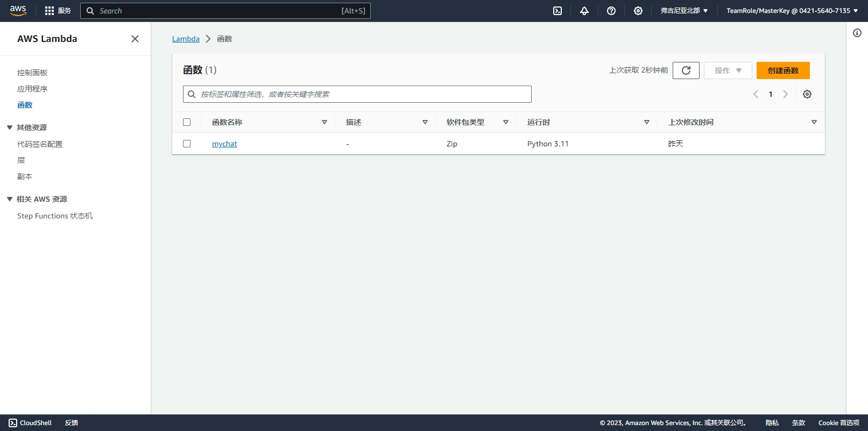
Task: Click the search magnifier in top bar
Action: (x=90, y=11)
